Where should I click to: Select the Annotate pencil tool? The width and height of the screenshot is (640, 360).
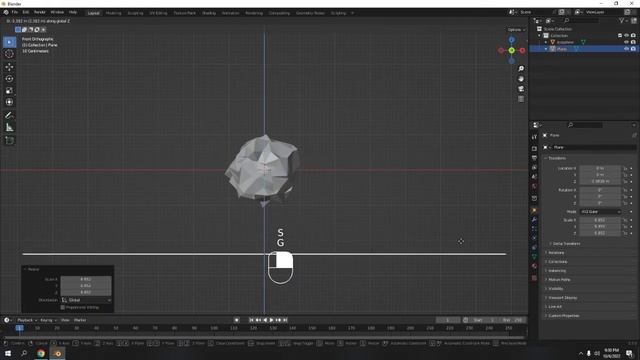click(9, 116)
